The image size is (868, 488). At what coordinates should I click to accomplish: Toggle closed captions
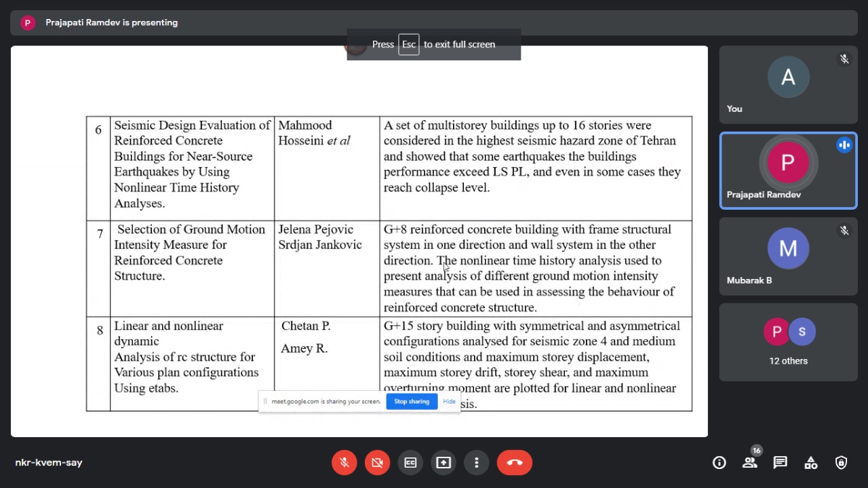click(x=410, y=462)
